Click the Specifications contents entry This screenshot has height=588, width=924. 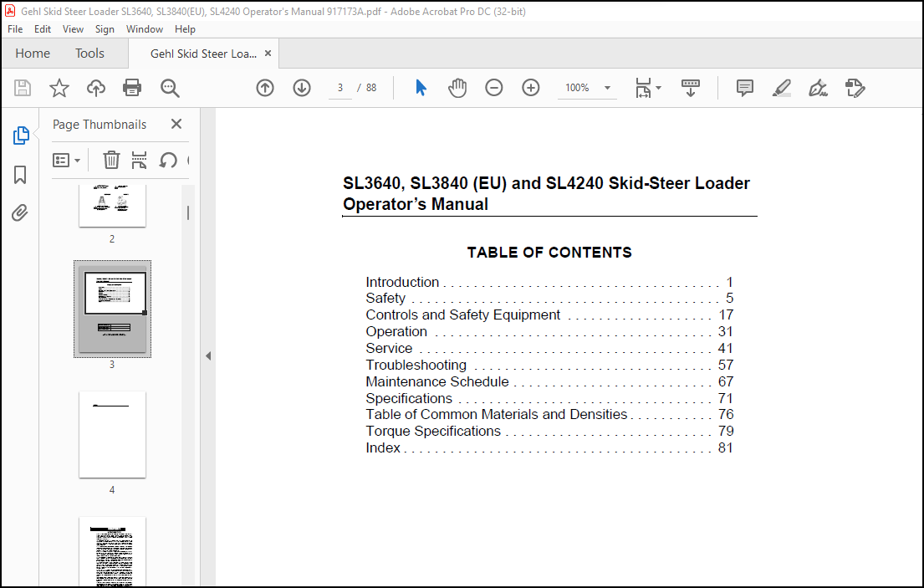(549, 397)
